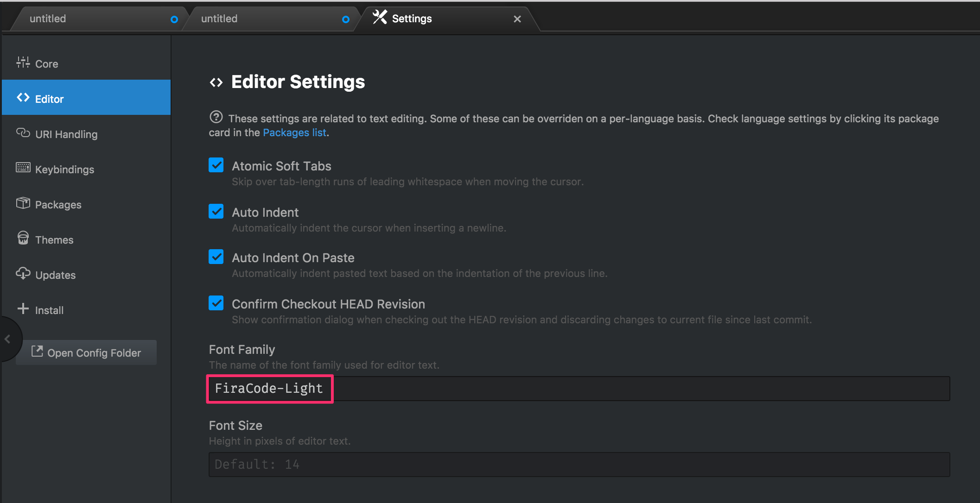Open the Packages list link
This screenshot has height=503, width=980.
pos(294,133)
